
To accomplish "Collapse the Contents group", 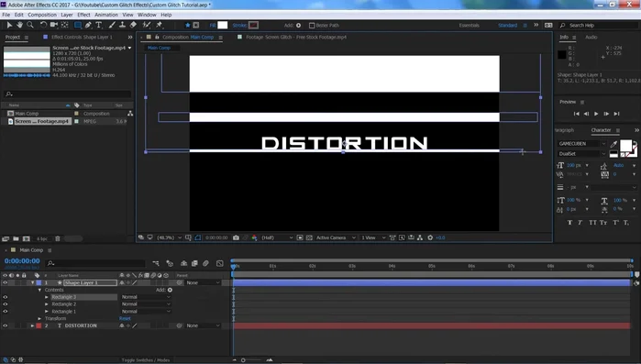I will pos(39,290).
